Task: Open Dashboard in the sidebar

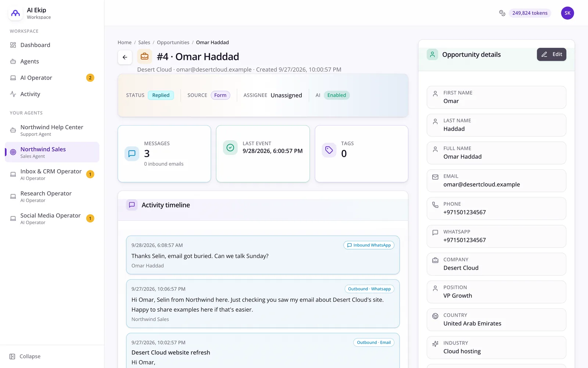Action: point(52,45)
